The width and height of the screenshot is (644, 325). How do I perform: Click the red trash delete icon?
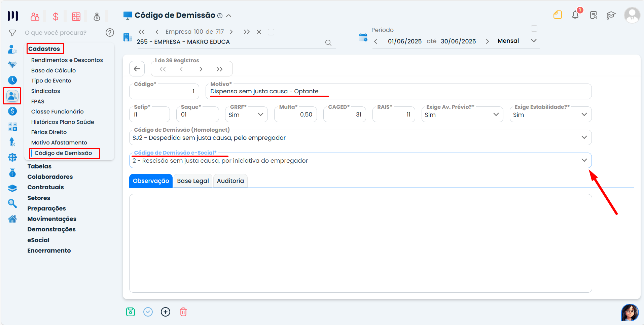[x=183, y=312]
